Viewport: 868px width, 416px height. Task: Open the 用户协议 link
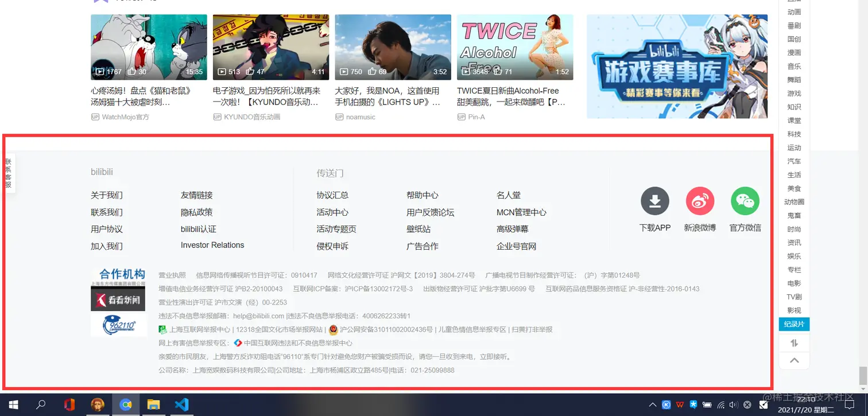pyautogui.click(x=107, y=229)
